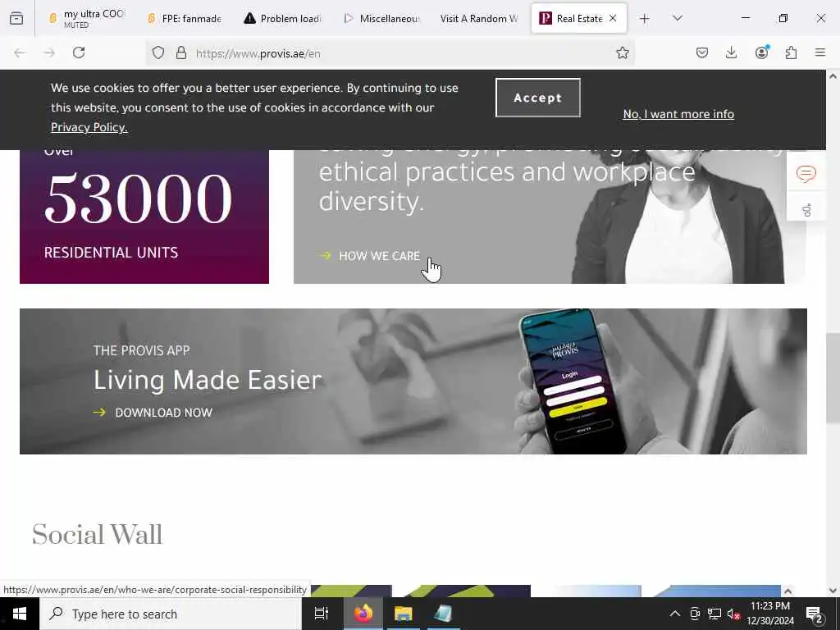Image resolution: width=840 pixels, height=630 pixels.
Task: Open Firefox extensions puzzle icon
Action: tap(791, 52)
